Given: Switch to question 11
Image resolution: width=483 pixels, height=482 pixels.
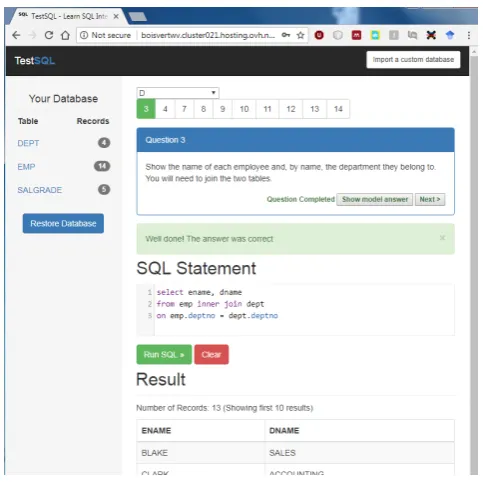Looking at the screenshot, I should click(268, 109).
